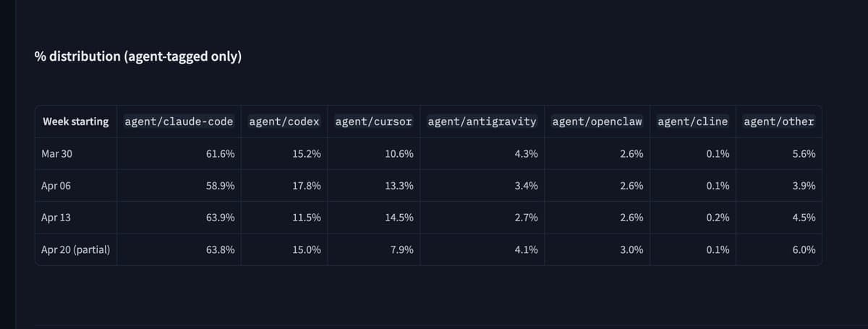Click the agent/other column header
Image resolution: width=868 pixels, height=329 pixels.
click(x=778, y=121)
